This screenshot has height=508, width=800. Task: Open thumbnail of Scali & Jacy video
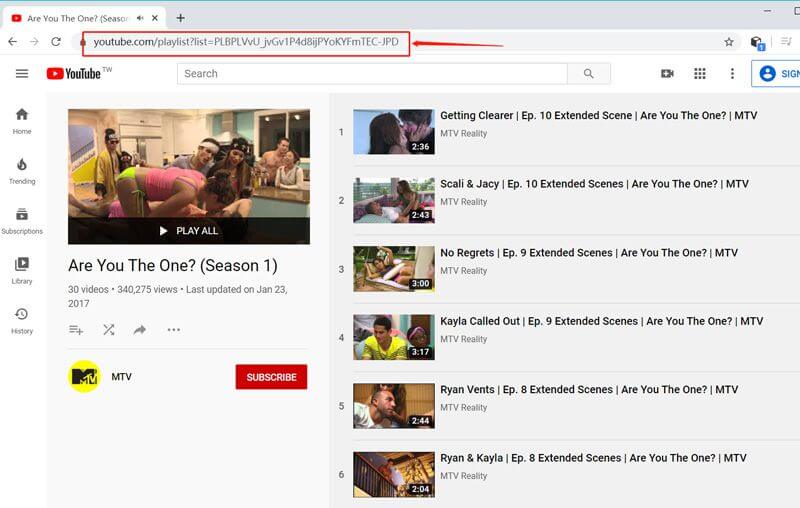click(394, 200)
